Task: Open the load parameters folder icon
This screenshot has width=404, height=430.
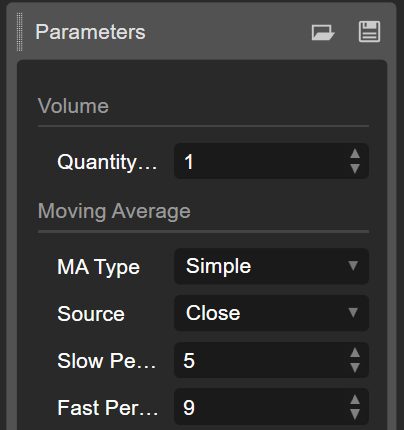Action: (x=323, y=32)
